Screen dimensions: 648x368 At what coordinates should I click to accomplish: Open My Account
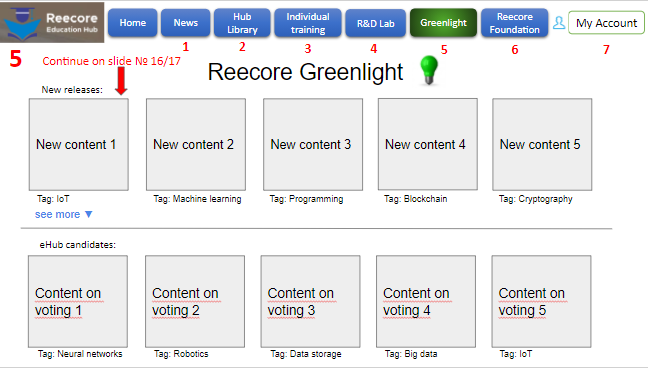606,23
